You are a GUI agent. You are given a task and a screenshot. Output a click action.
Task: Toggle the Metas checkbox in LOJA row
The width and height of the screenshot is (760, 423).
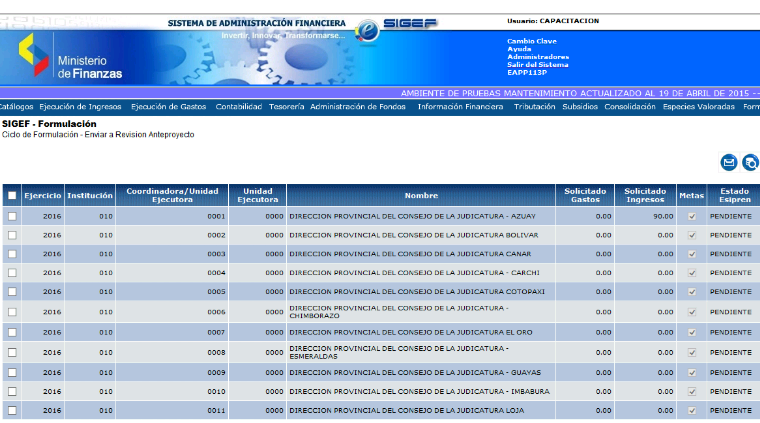(692, 410)
